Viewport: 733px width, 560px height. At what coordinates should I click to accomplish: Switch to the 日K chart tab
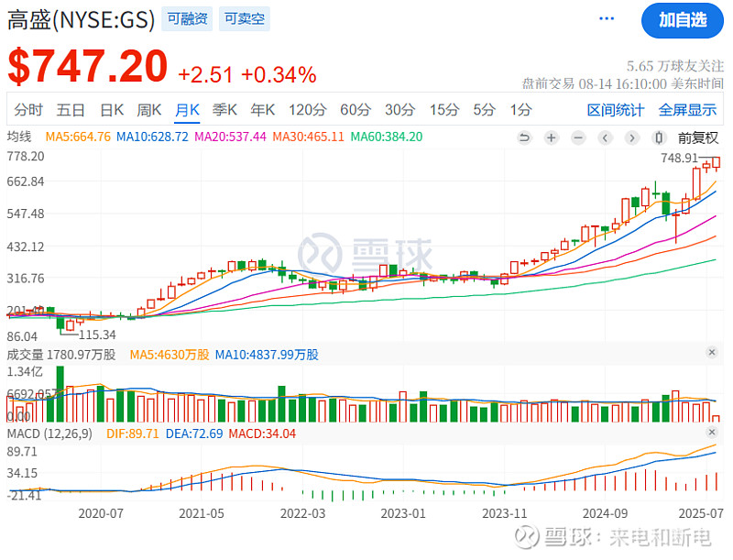pyautogui.click(x=112, y=110)
